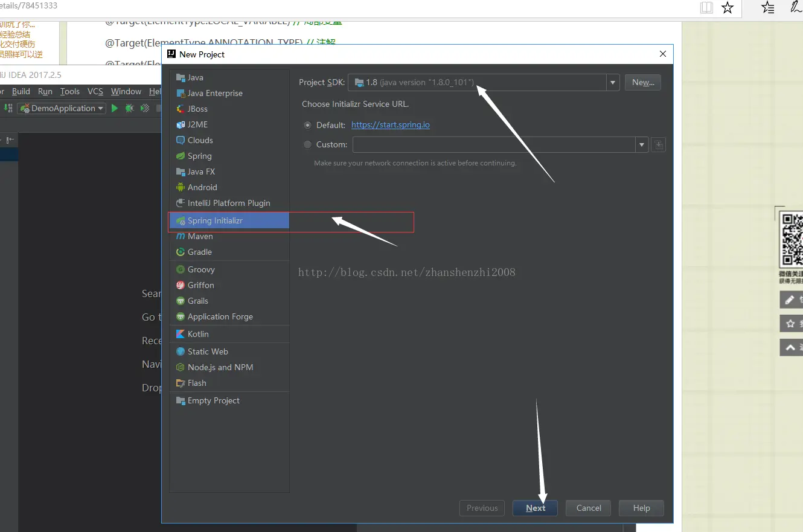This screenshot has width=803, height=532.
Task: Select the Default service URL radio
Action: tap(308, 125)
